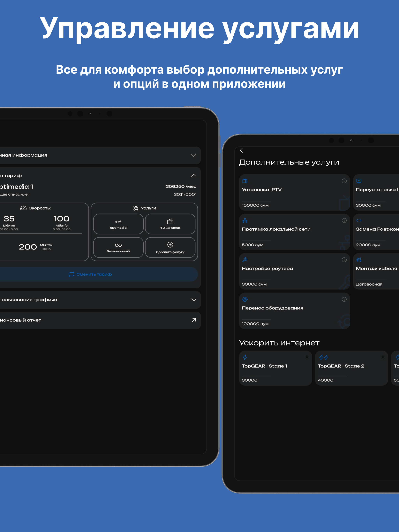Click the Договорная price label
This screenshot has height=532, width=399.
tap(369, 284)
